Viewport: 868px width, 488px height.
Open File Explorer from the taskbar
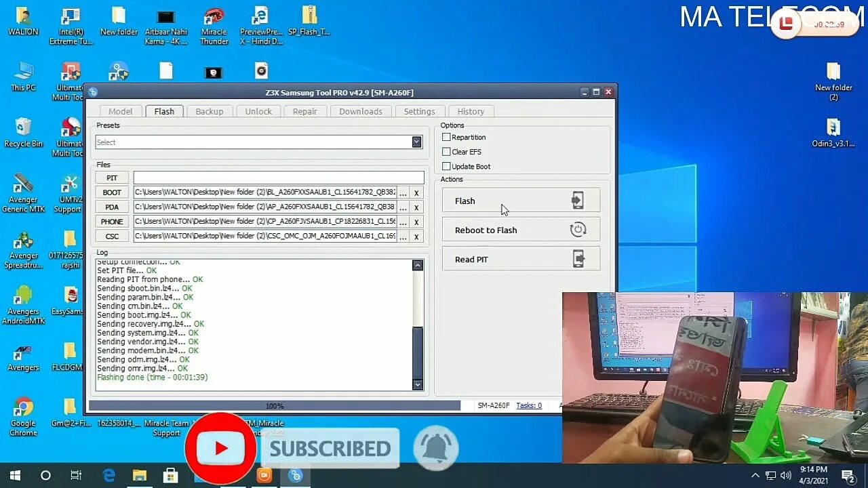pyautogui.click(x=139, y=475)
